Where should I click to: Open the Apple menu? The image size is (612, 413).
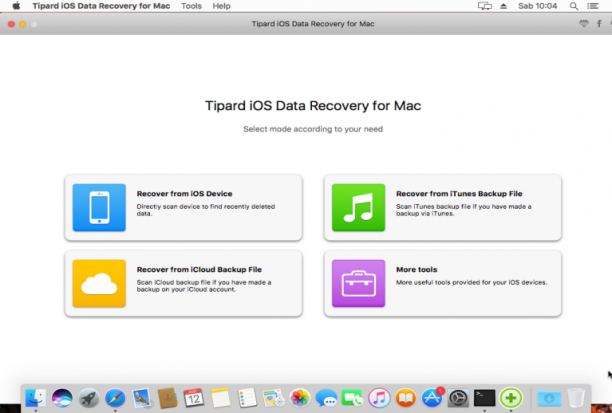coord(16,6)
